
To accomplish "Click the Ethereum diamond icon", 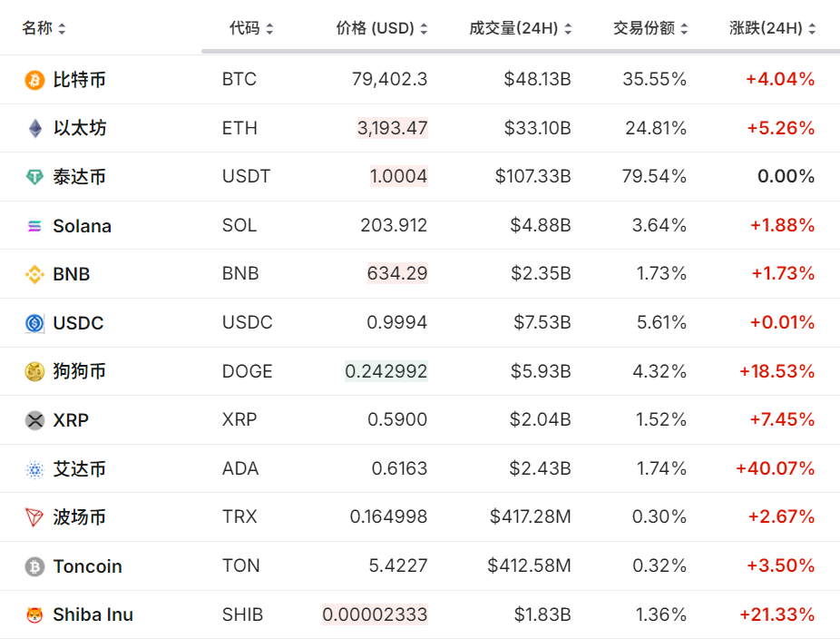I will click(34, 128).
